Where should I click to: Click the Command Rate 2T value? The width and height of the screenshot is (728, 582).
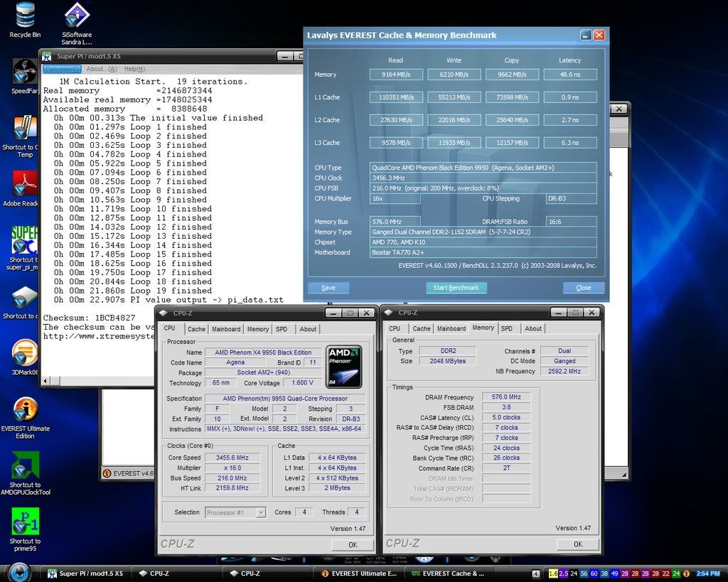506,468
